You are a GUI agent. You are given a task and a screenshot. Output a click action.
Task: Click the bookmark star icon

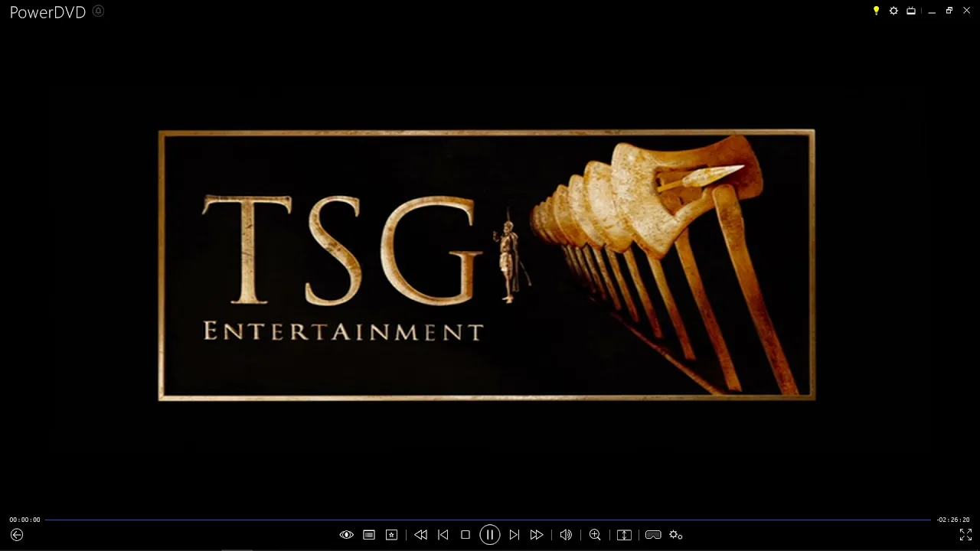391,535
